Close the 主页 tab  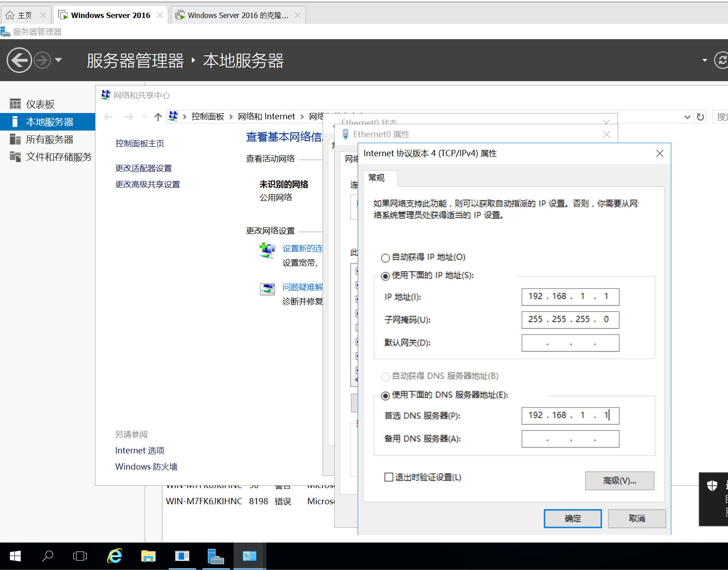43,15
